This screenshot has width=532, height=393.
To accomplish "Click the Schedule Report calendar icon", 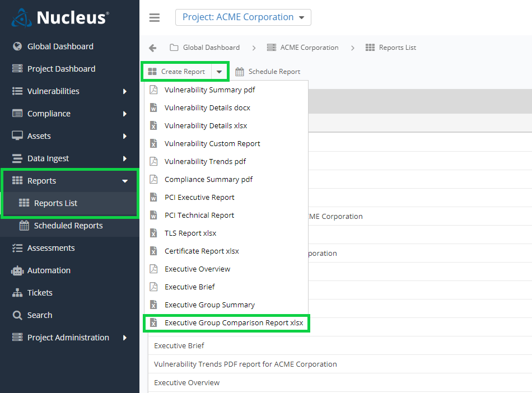I will coord(239,71).
